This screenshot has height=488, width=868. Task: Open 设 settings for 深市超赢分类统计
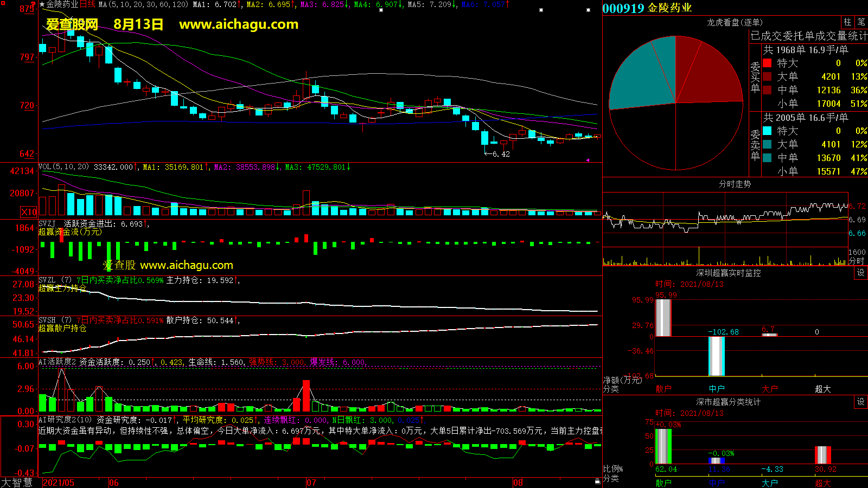point(860,402)
